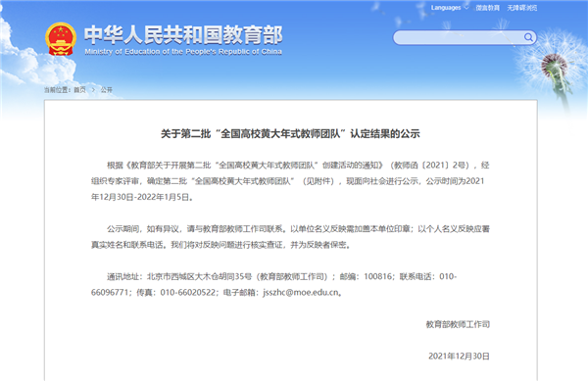The width and height of the screenshot is (588, 381).
Task: Click the postal code 100816
Action: [x=378, y=276]
